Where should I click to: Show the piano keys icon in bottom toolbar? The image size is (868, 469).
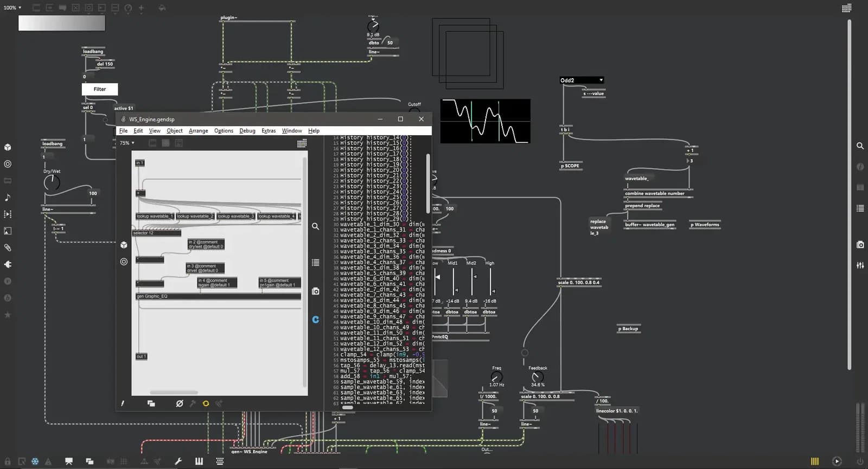pyautogui.click(x=199, y=461)
